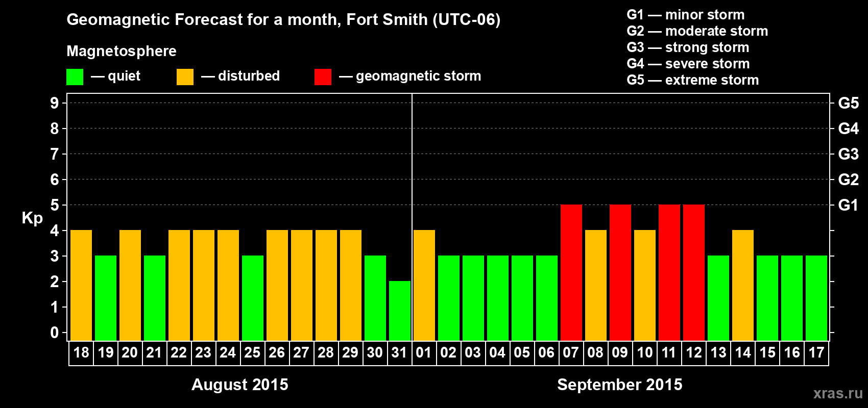Click date label 15 on the axis

tap(767, 353)
